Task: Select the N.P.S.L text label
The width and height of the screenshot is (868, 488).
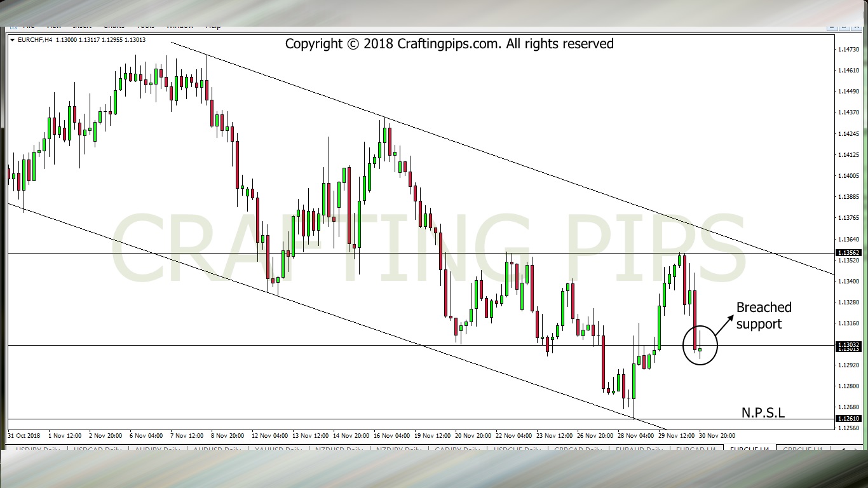Action: click(x=763, y=413)
